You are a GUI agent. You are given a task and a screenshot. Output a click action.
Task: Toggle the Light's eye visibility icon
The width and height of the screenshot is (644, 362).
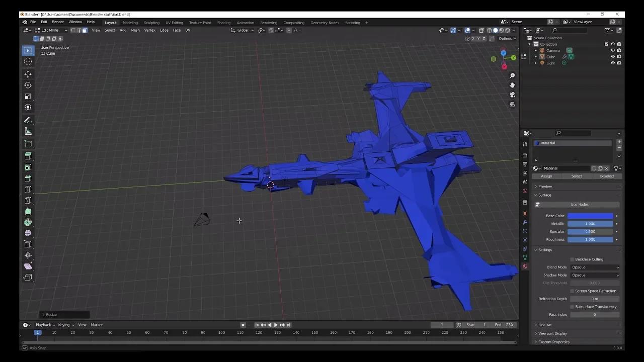pyautogui.click(x=613, y=63)
